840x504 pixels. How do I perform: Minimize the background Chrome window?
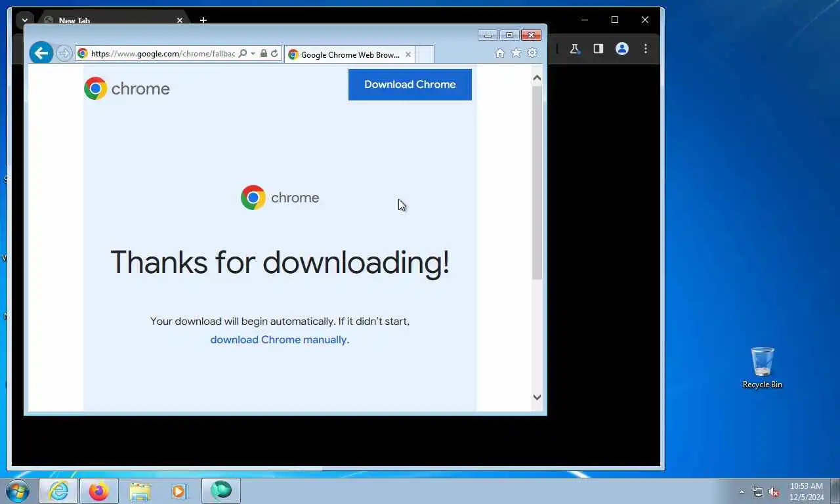(585, 20)
